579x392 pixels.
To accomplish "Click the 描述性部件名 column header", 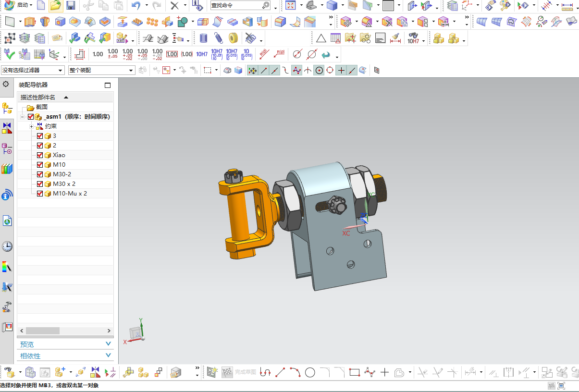I will tap(38, 97).
